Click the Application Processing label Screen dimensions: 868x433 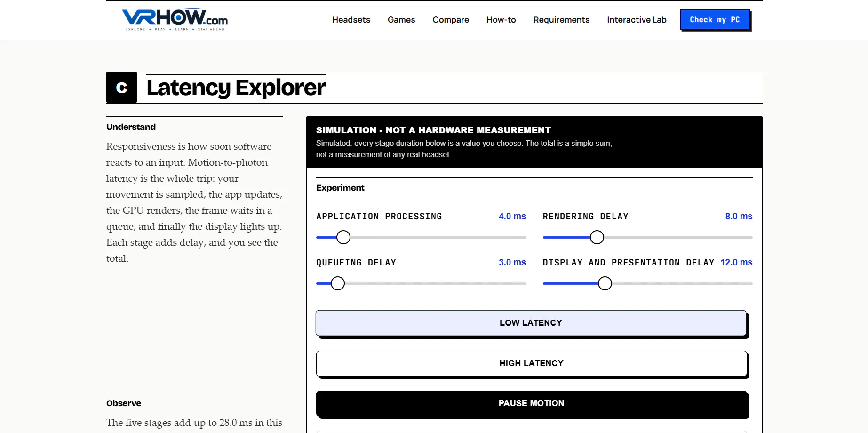pos(379,216)
